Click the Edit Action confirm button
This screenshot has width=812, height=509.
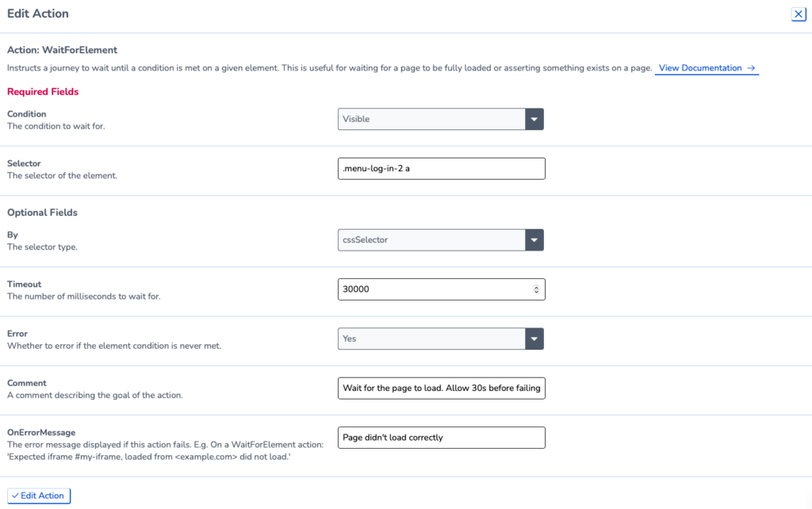click(39, 496)
